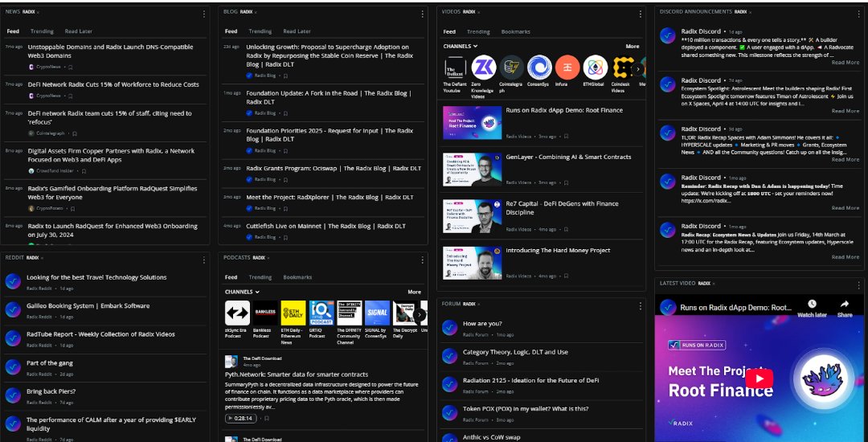
Task: Show next video channels with the arrow
Action: point(637,69)
